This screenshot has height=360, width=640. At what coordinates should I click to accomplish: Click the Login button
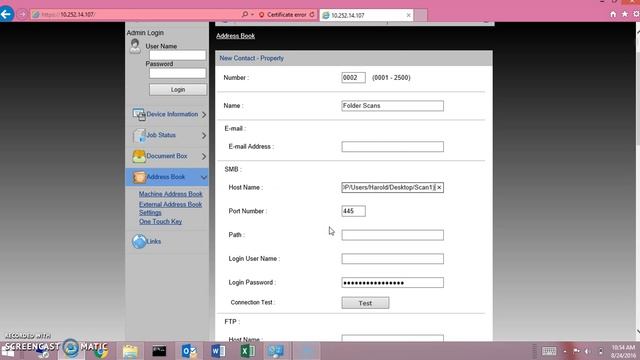pos(178,89)
